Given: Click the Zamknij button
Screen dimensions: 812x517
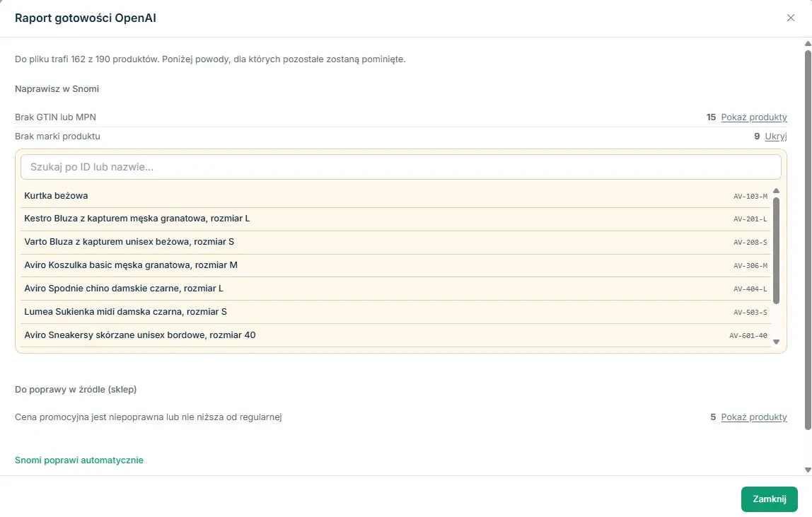Looking at the screenshot, I should 769,499.
